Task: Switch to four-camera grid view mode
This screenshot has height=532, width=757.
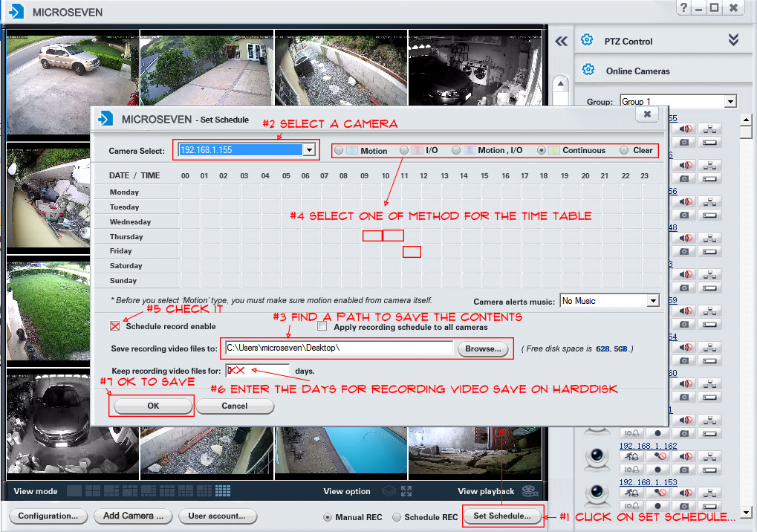Action: (x=93, y=491)
